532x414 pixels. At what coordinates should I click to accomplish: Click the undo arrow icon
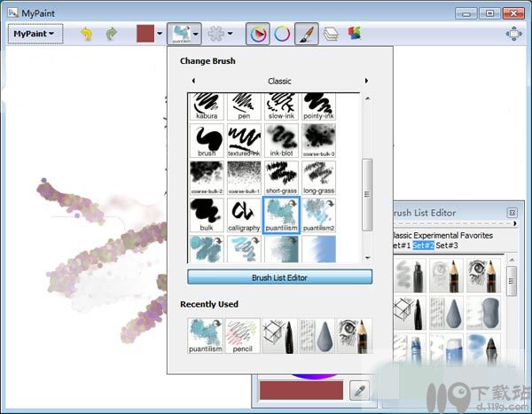(87, 34)
